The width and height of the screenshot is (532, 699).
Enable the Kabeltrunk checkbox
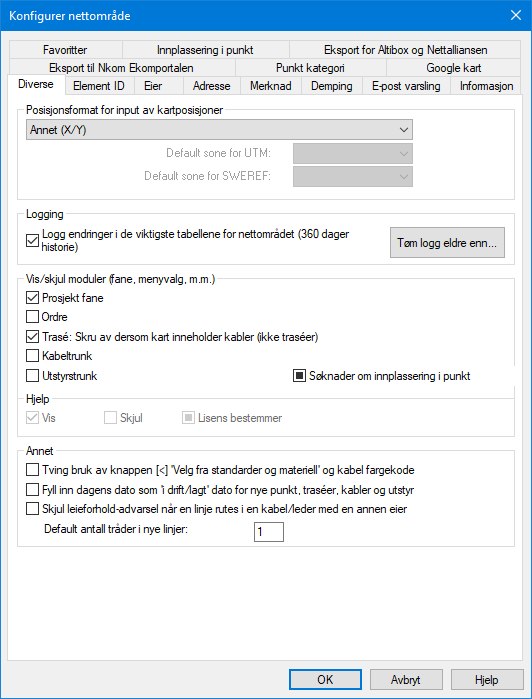(x=32, y=356)
